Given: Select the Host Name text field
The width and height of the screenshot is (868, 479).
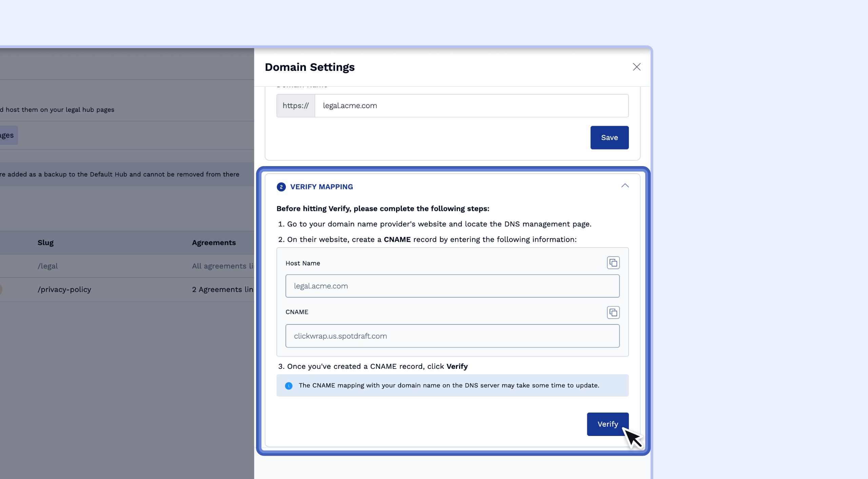Looking at the screenshot, I should (x=452, y=286).
